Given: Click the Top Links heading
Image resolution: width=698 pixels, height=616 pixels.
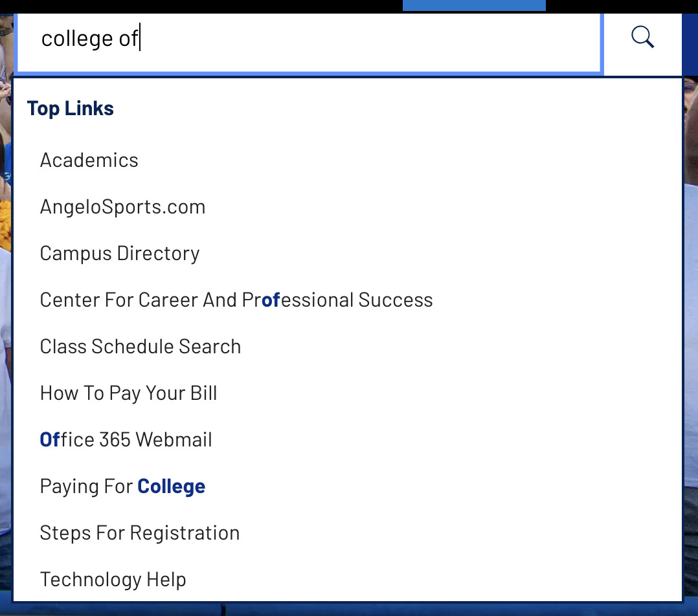Looking at the screenshot, I should pyautogui.click(x=70, y=108).
